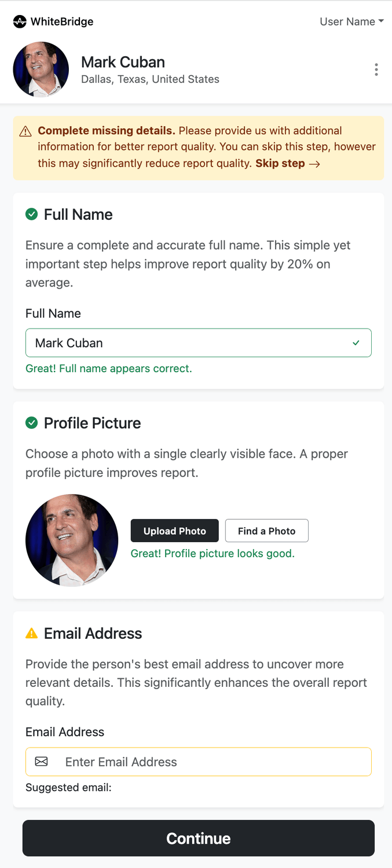This screenshot has width=392, height=868.
Task: Click the Suggested email label
Action: tap(68, 788)
